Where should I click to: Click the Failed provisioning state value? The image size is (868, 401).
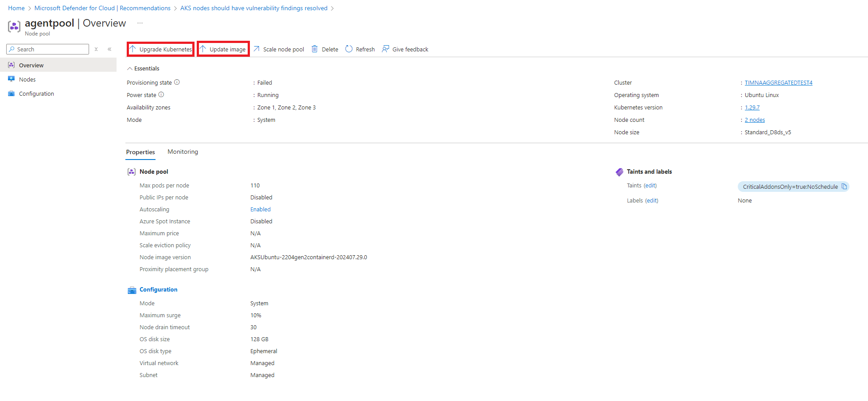pyautogui.click(x=265, y=83)
